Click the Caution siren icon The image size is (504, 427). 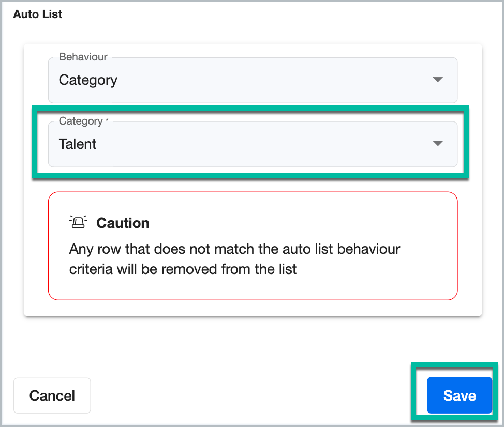click(x=78, y=222)
